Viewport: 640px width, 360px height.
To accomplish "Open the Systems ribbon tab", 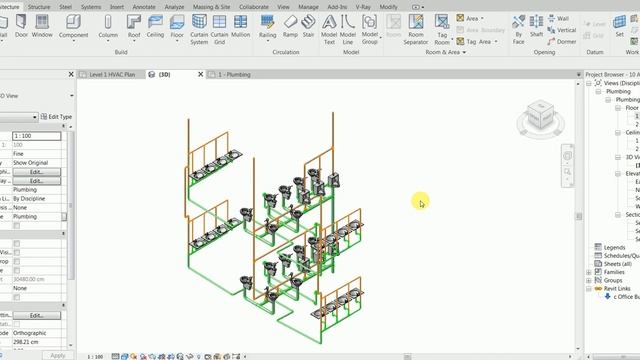I will point(91,7).
